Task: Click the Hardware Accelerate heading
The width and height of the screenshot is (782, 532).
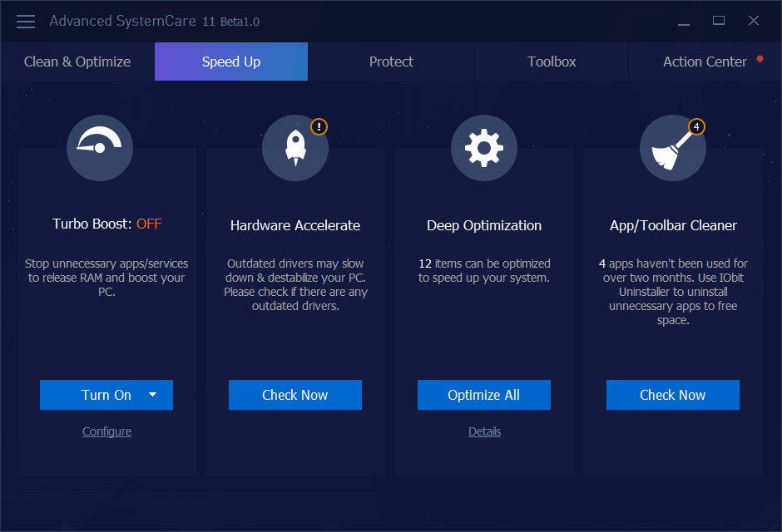Action: tap(295, 225)
